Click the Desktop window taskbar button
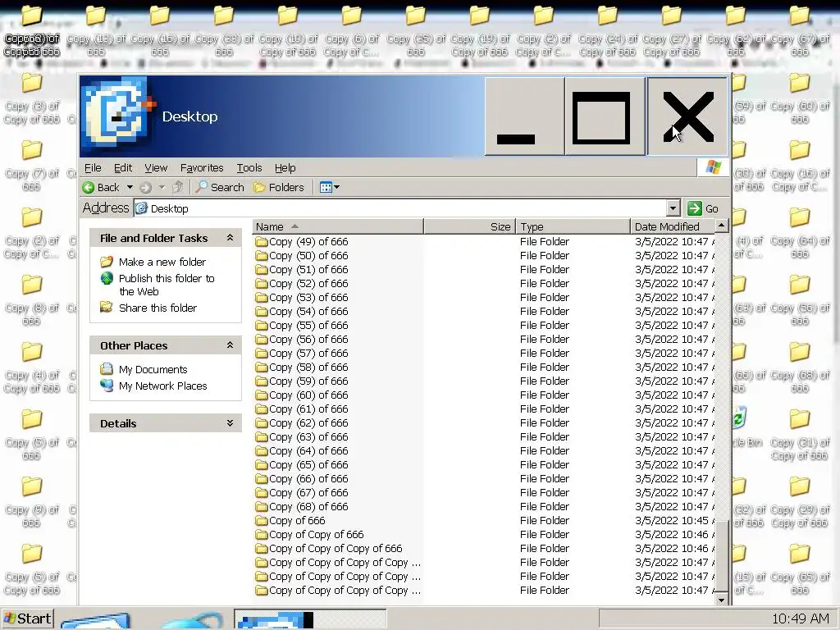840x630 pixels. point(309,619)
